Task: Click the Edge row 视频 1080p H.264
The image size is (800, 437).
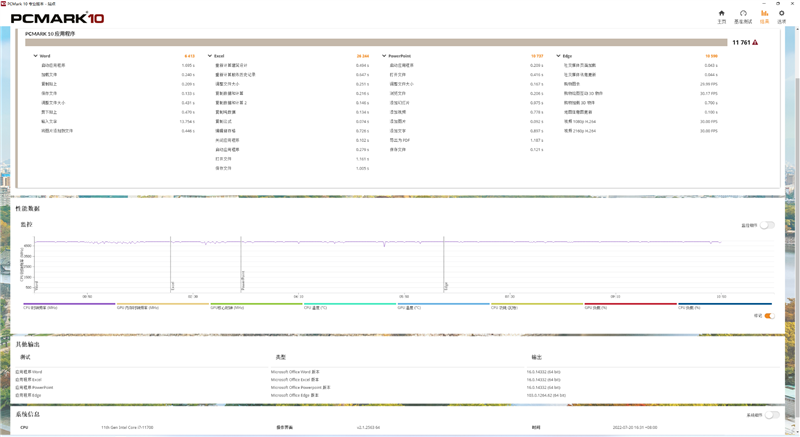Action: point(580,121)
